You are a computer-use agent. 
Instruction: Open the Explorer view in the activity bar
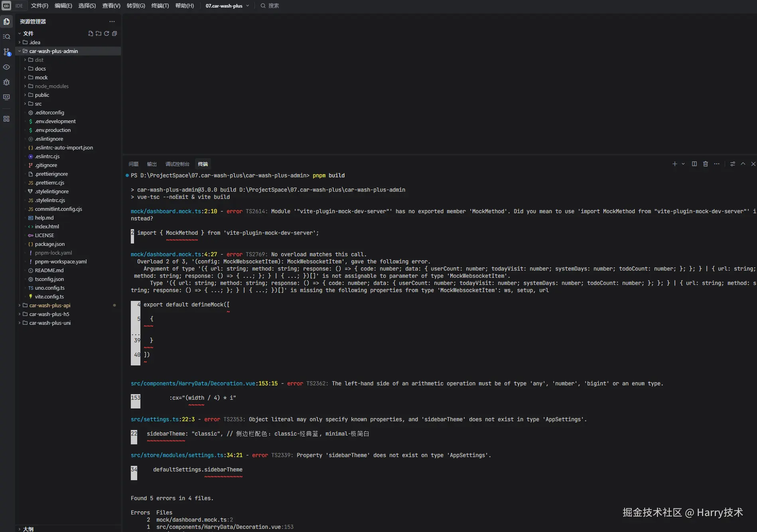click(6, 22)
